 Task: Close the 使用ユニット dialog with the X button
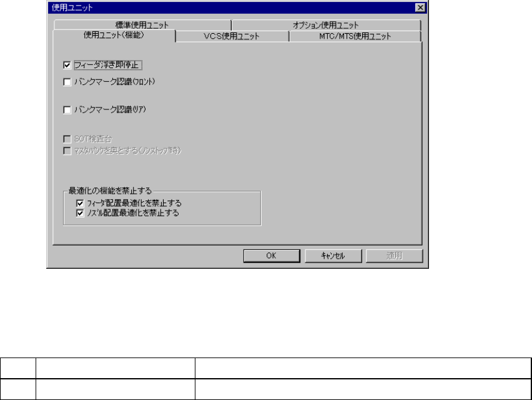[x=420, y=7]
